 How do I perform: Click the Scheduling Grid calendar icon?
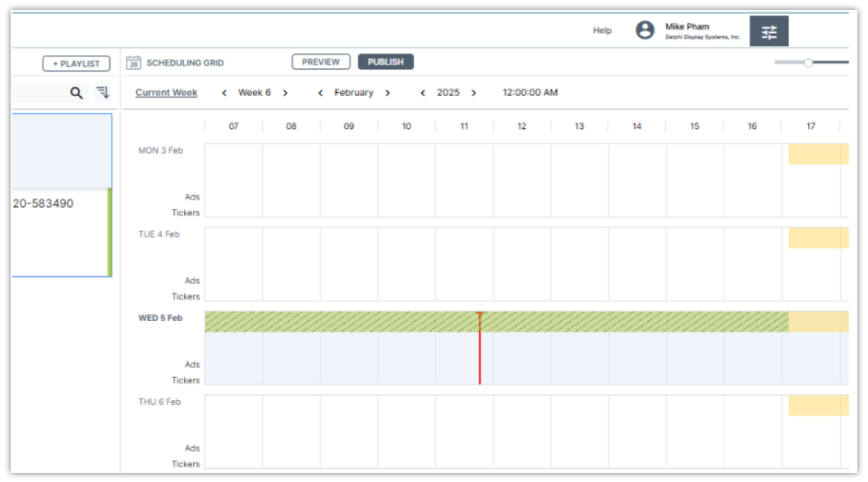pos(133,62)
